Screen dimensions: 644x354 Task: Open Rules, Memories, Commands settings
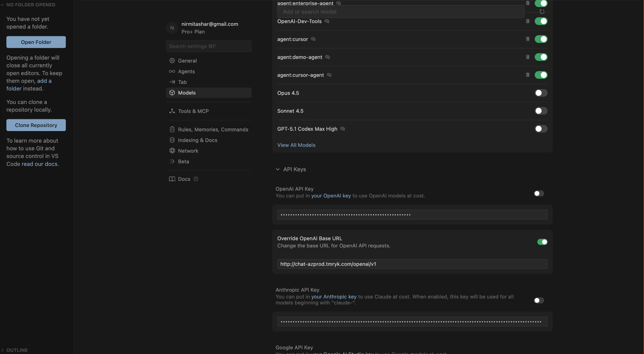coord(213,129)
